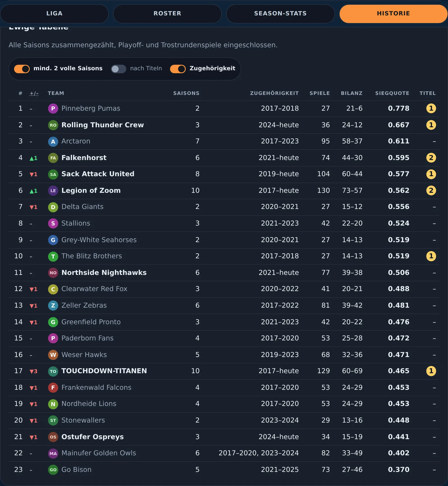
Task: Click the TOUCHDOWN-TITANEN TO badge
Action: coord(53,371)
